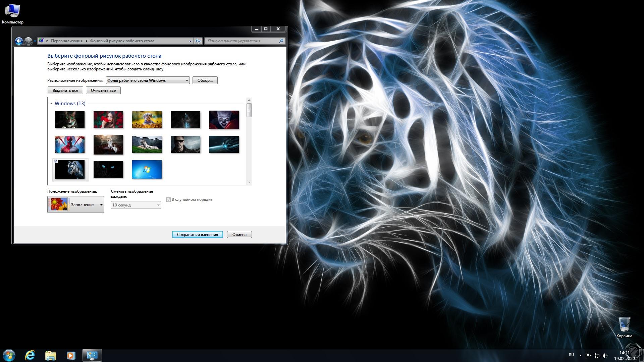This screenshot has height=362, width=644.
Task: Select the default Windows 7 logo wallpaper
Action: pyautogui.click(x=147, y=169)
